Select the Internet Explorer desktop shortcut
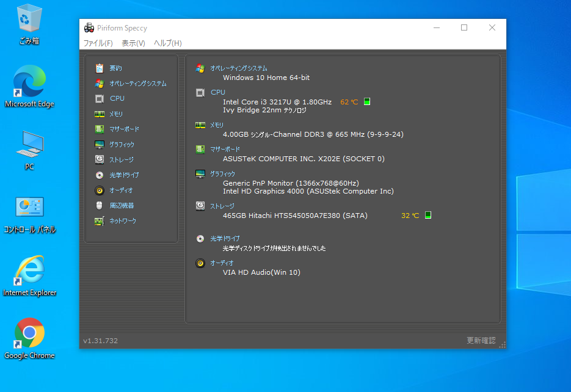 [x=29, y=276]
